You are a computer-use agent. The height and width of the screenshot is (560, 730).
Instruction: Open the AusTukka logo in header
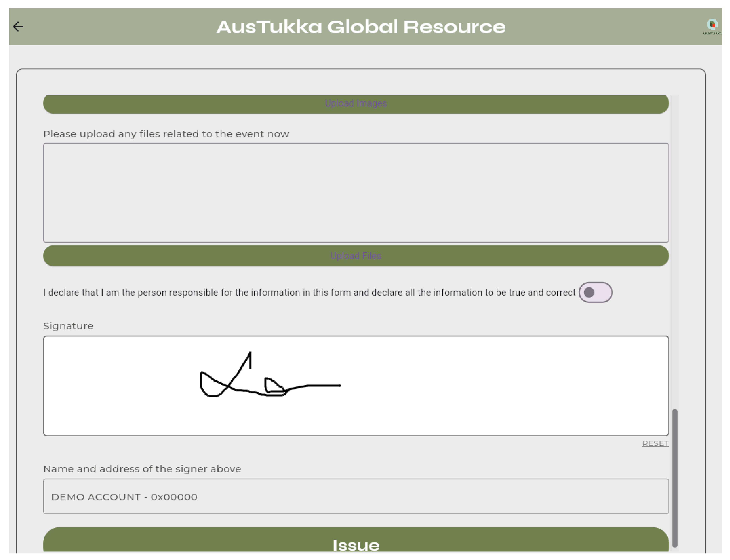(713, 27)
